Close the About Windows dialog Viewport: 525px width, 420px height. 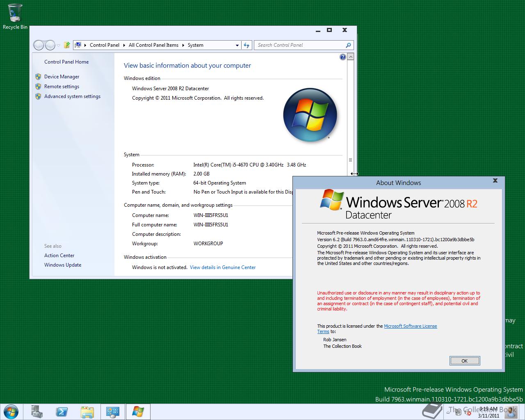point(495,180)
